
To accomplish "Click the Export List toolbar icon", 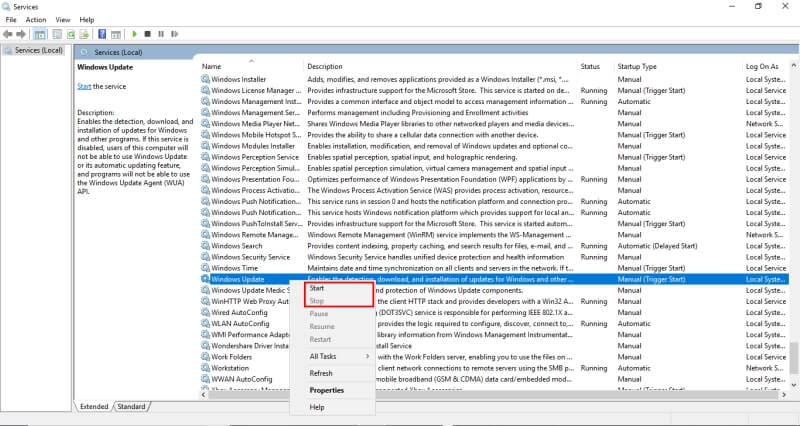I will 86,33.
